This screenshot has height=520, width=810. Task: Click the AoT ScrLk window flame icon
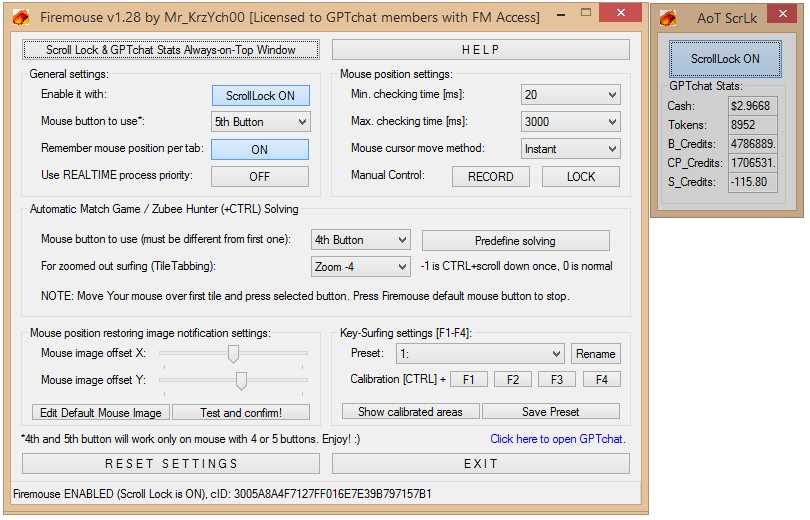pos(667,19)
